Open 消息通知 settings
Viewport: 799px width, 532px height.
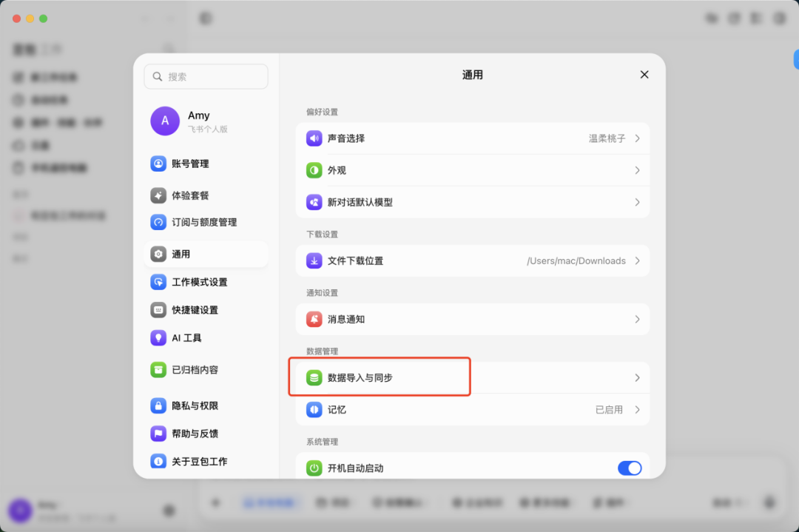[x=472, y=320]
